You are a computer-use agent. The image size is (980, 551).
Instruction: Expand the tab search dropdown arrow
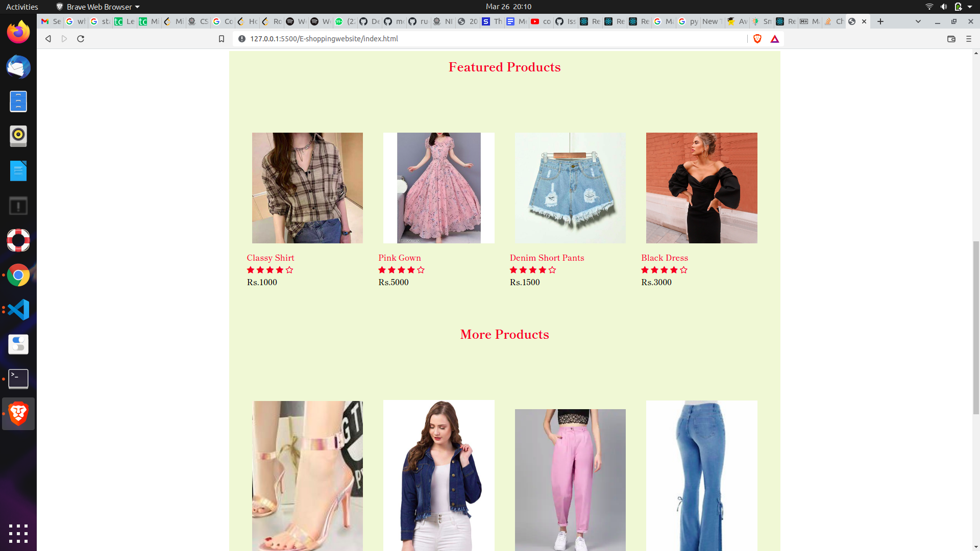pyautogui.click(x=918, y=21)
